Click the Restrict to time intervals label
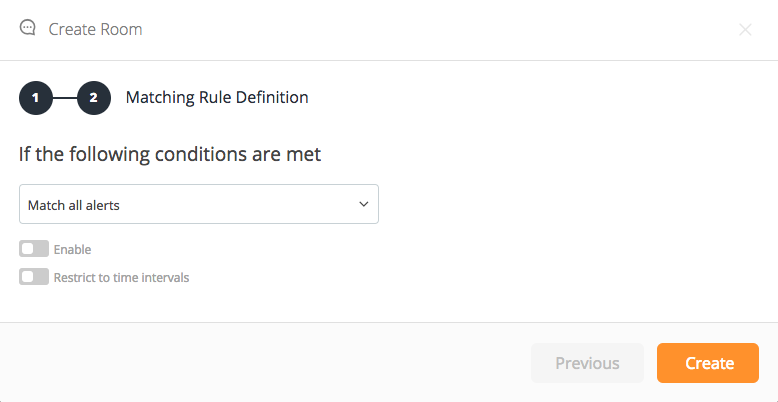The width and height of the screenshot is (778, 402). point(121,277)
